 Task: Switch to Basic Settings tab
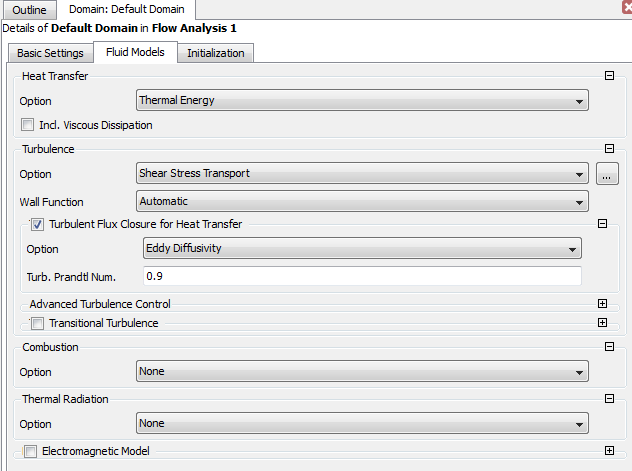50,53
